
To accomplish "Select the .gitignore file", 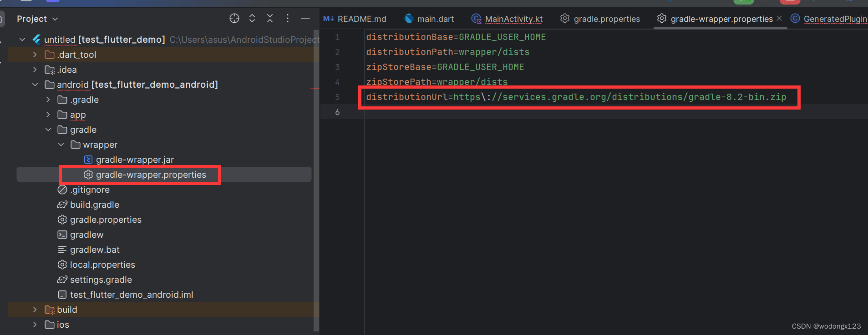I will pos(90,190).
